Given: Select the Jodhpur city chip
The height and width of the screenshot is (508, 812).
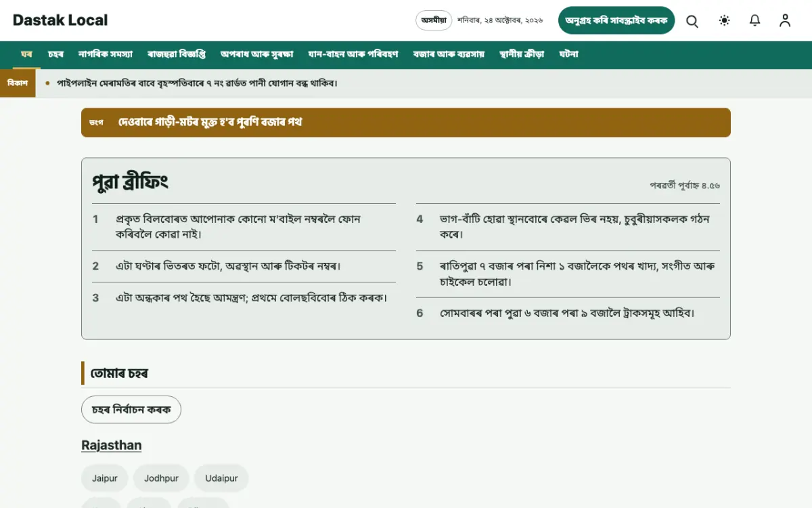Looking at the screenshot, I should point(161,478).
